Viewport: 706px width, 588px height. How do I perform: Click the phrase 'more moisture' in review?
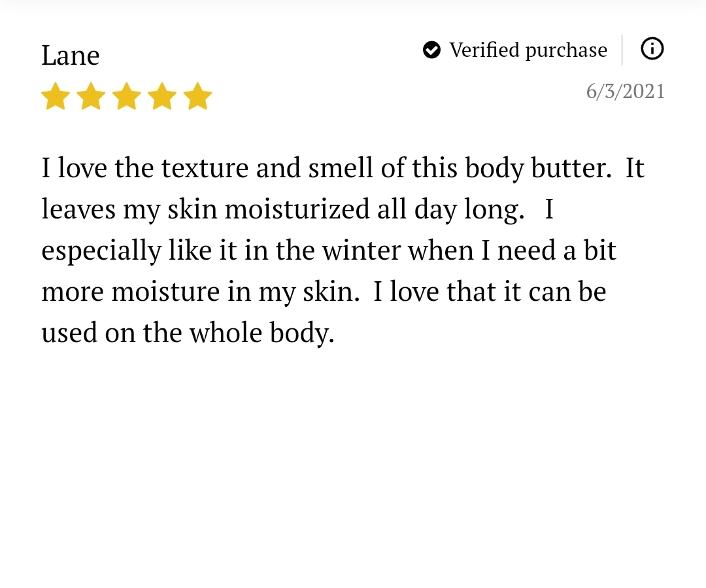131,292
